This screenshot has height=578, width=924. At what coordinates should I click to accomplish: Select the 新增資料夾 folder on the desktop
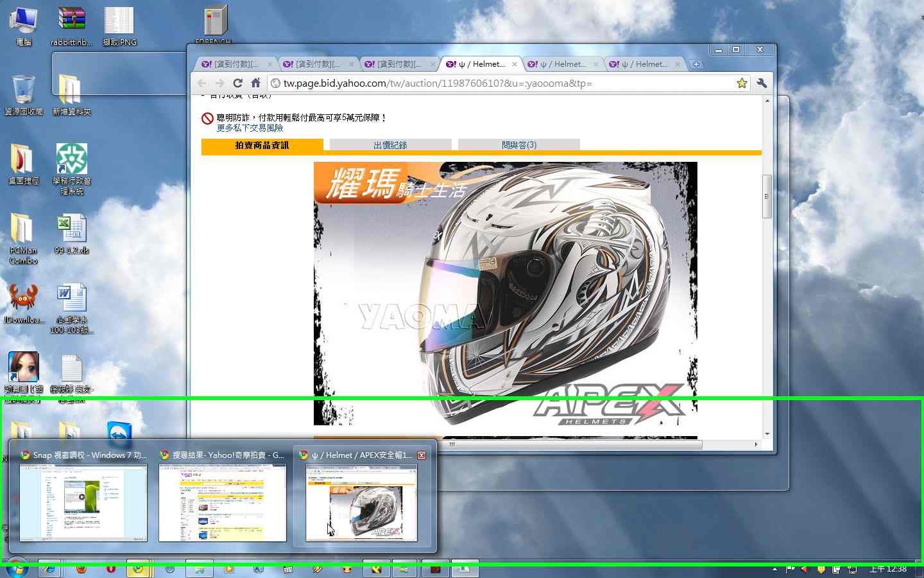click(71, 95)
